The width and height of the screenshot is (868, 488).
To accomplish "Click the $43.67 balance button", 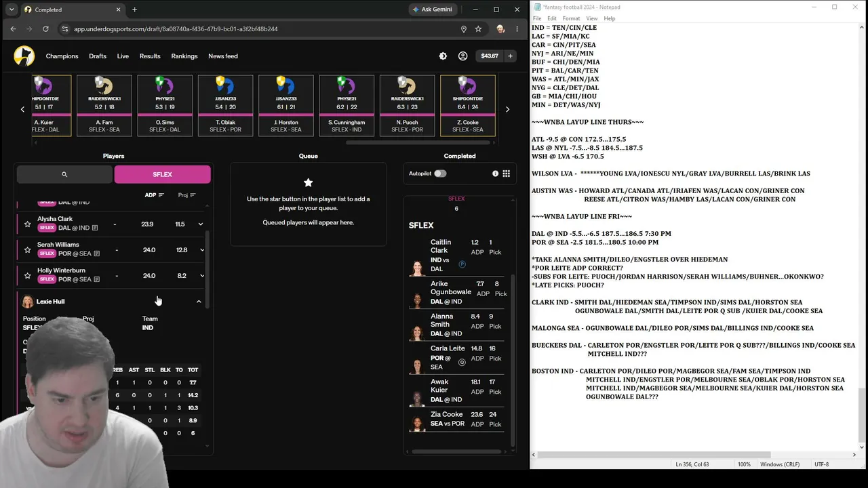I will pyautogui.click(x=490, y=56).
